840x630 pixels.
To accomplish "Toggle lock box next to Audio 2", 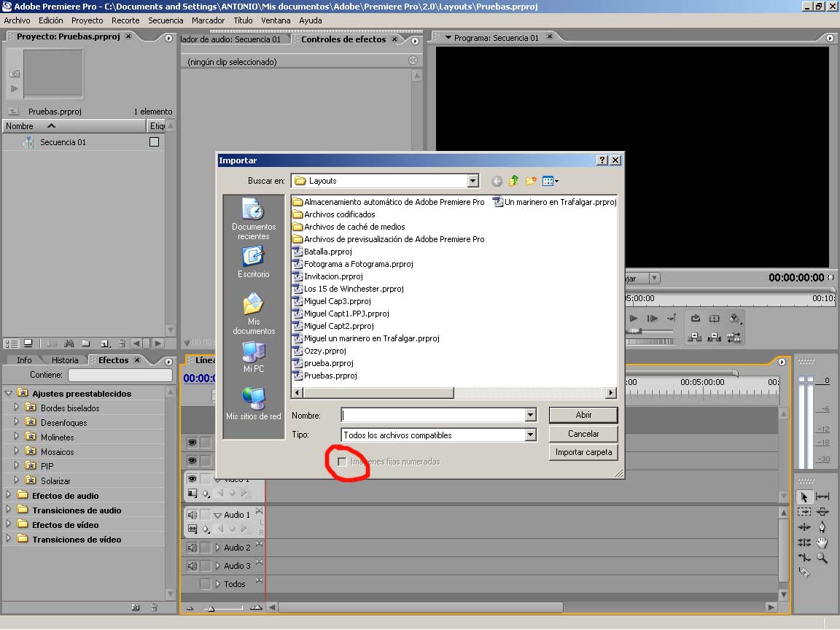I will click(x=205, y=548).
